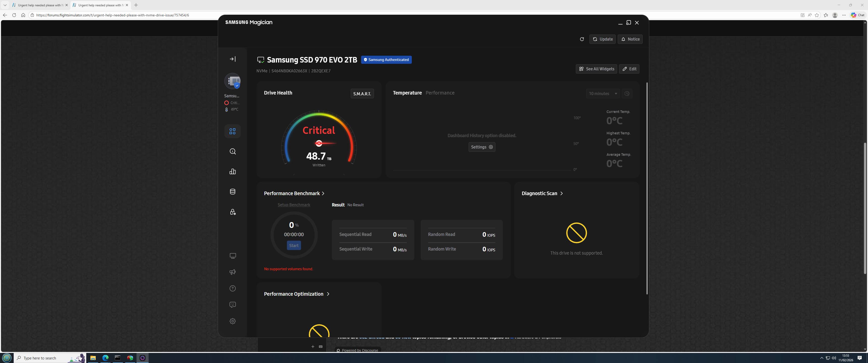Click the Update button in Magician
This screenshot has width=868, height=363.
point(603,39)
